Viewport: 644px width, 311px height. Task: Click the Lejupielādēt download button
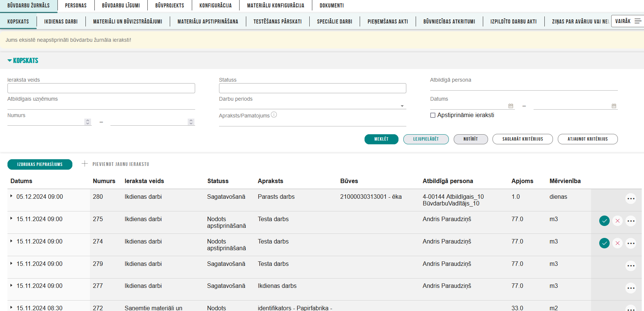[x=426, y=139]
